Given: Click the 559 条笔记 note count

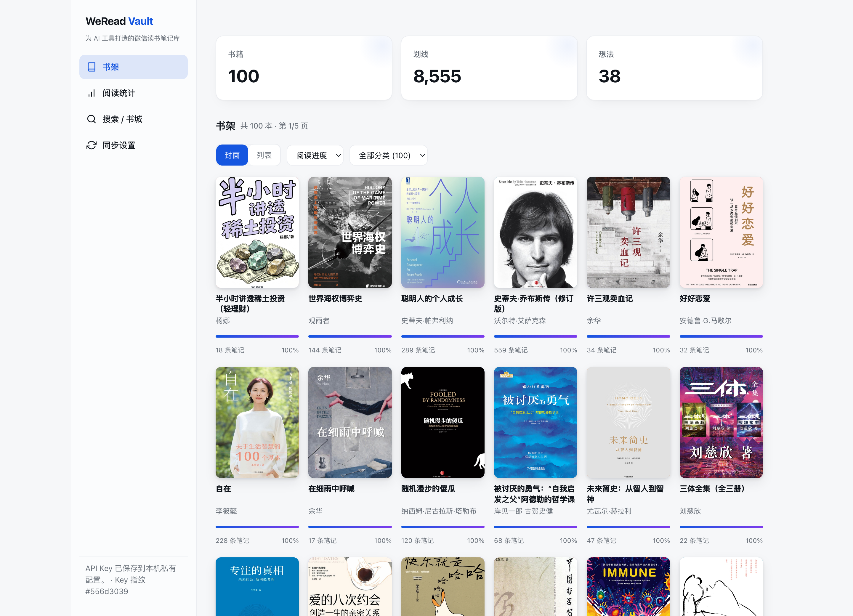Looking at the screenshot, I should [511, 350].
